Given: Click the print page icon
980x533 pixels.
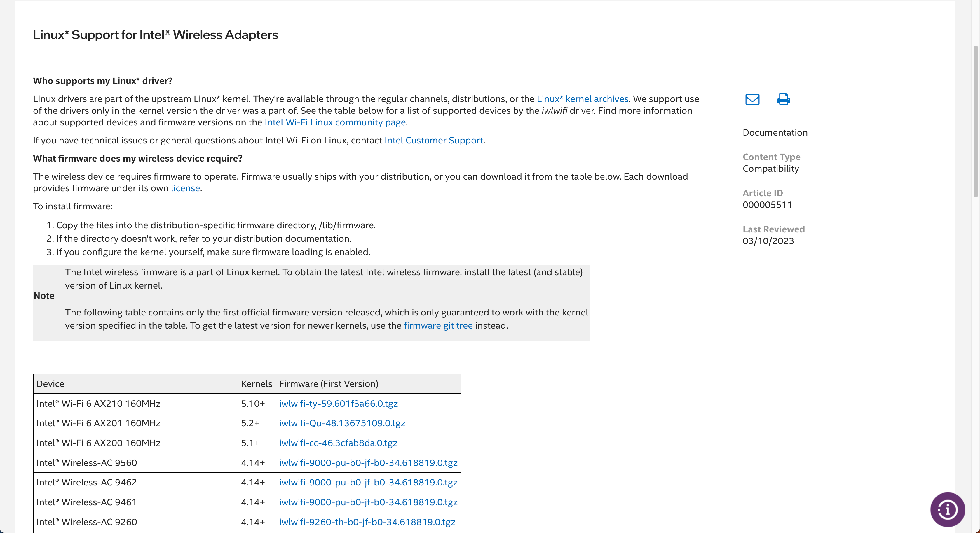Looking at the screenshot, I should [x=783, y=99].
